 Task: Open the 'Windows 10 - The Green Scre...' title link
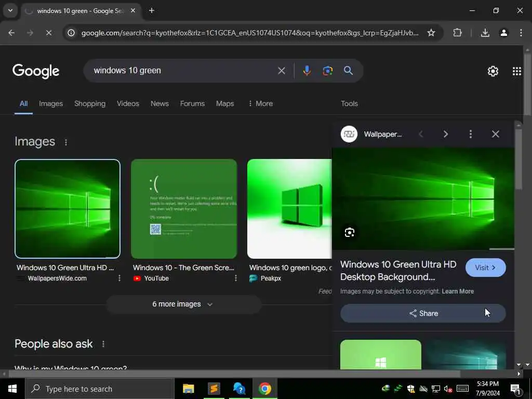183,268
